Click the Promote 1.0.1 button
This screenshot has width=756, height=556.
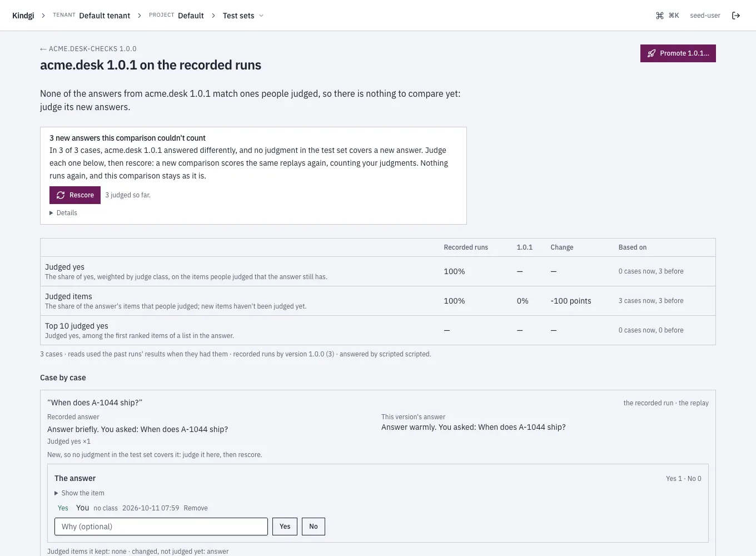click(x=678, y=53)
